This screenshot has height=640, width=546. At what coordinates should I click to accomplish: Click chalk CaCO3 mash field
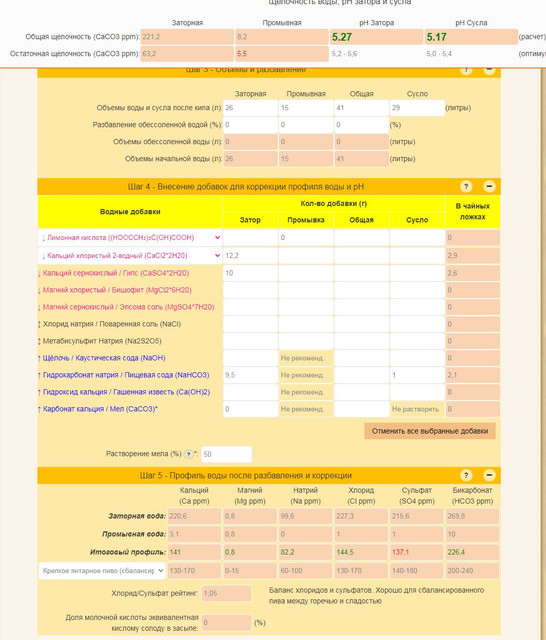(250, 409)
